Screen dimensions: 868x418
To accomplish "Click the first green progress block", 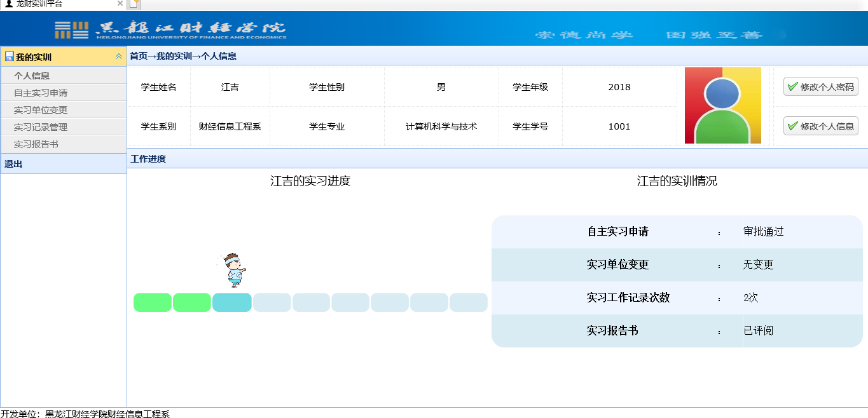I will [153, 302].
